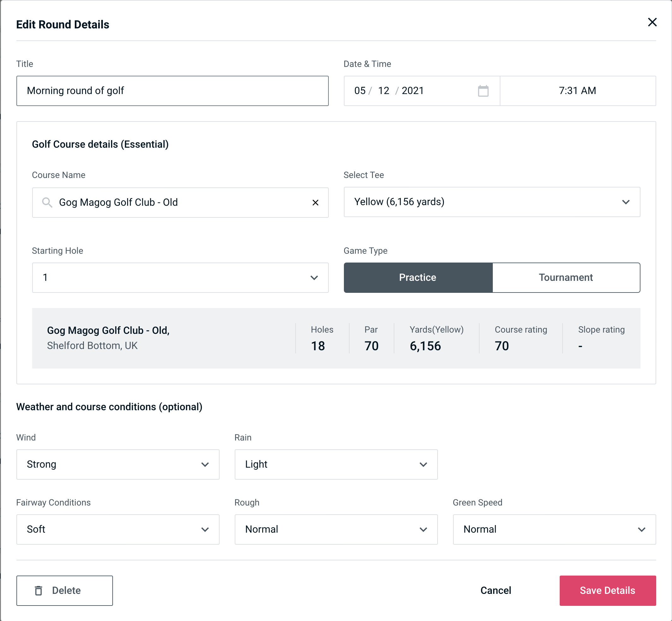The image size is (672, 621).
Task: Click the search icon in Course Name field
Action: (x=47, y=202)
